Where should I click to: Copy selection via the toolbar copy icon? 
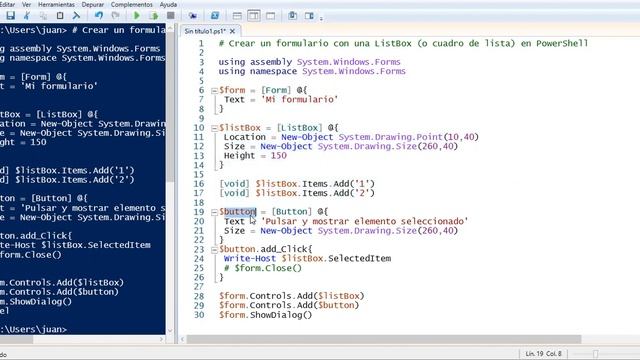(x=43, y=16)
